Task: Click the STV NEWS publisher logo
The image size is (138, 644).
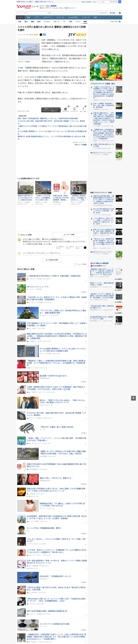Action: click(x=77, y=35)
